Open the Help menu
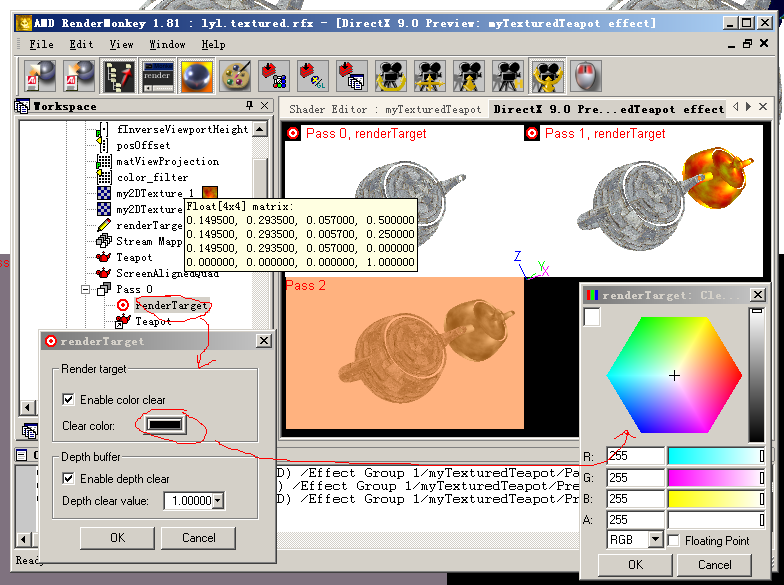Image resolution: width=784 pixels, height=585 pixels. [214, 44]
